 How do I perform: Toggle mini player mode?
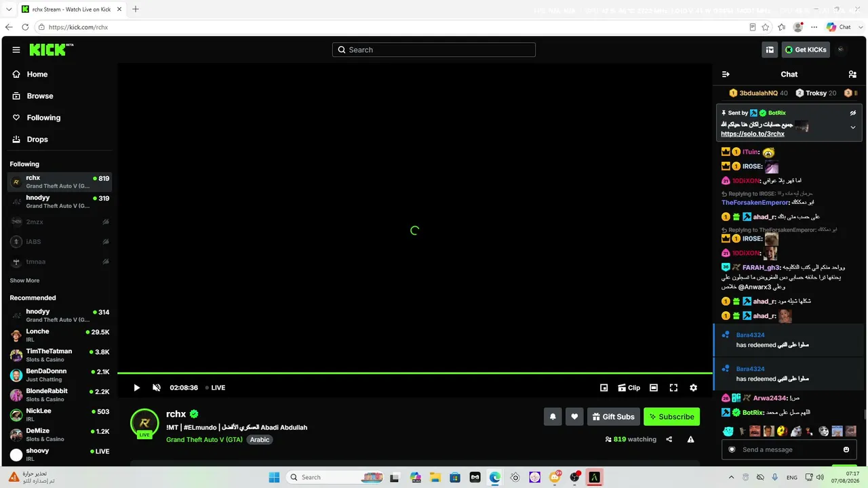tap(604, 388)
